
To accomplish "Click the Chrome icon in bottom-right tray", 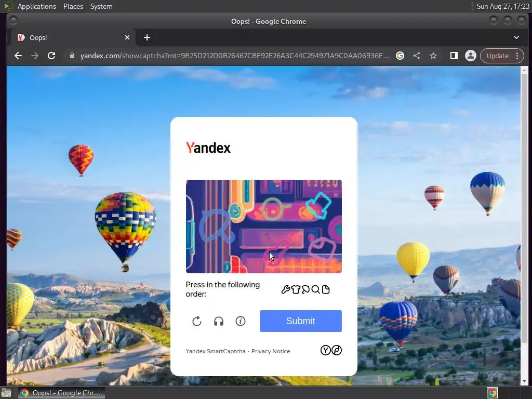I will (492, 393).
